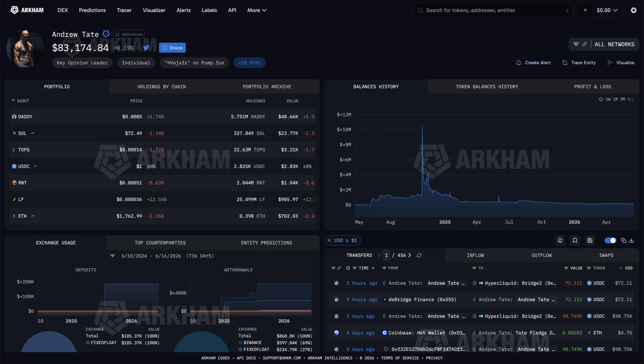Click the DADDY token icon
The width and height of the screenshot is (644, 364).
click(x=14, y=117)
